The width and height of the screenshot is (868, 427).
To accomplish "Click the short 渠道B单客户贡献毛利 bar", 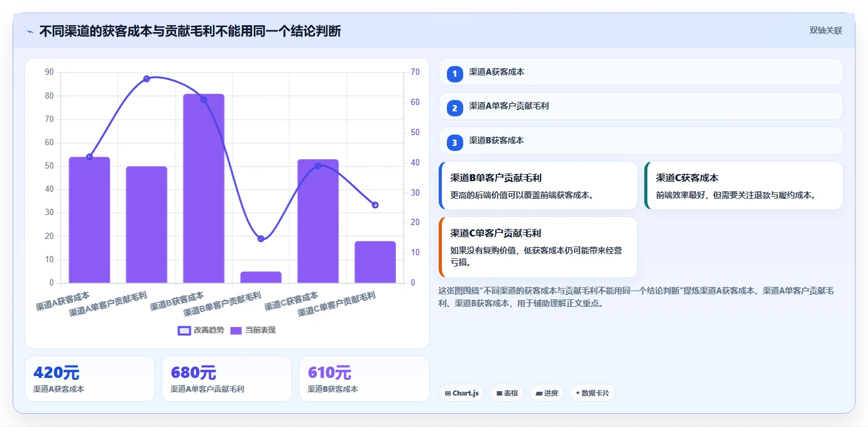I will pos(261,277).
